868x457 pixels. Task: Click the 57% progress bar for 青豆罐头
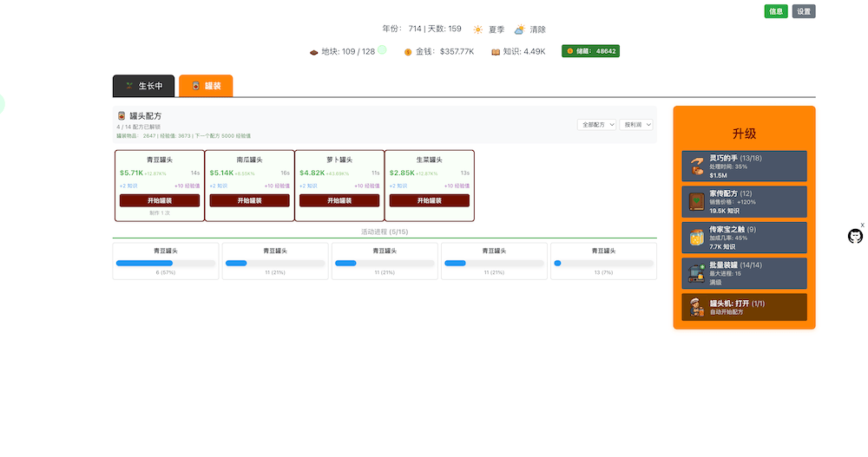point(166,263)
